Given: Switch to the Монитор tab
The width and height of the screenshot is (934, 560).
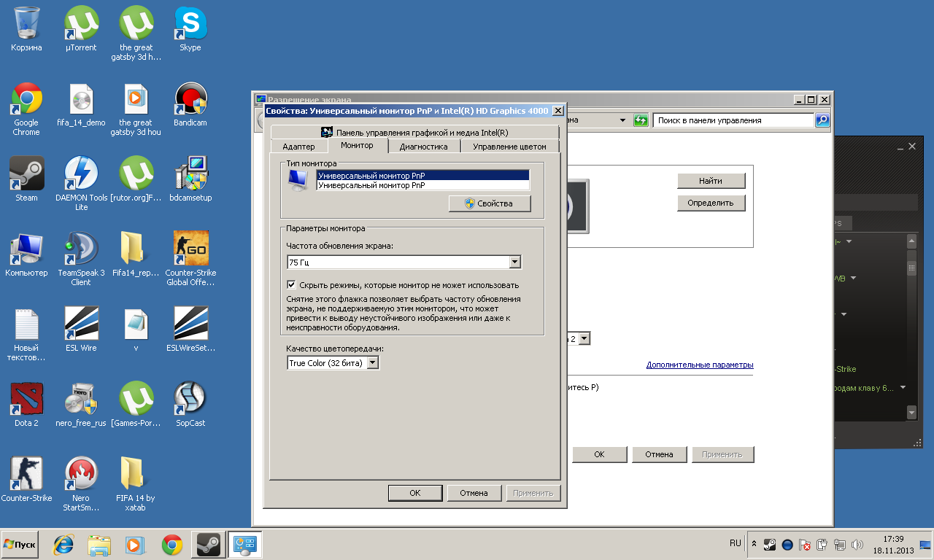Looking at the screenshot, I should [x=357, y=145].
